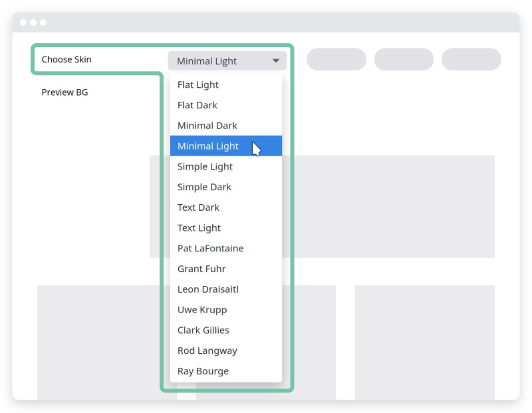This screenshot has width=532, height=413.
Task: Choose Minimal Dark from the list
Action: click(x=226, y=125)
